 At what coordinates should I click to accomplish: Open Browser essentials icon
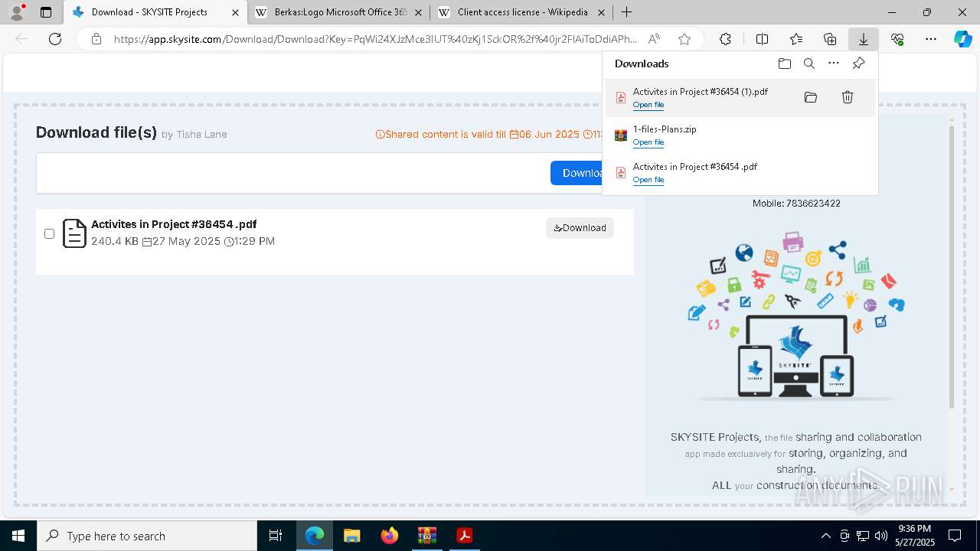[x=897, y=39]
